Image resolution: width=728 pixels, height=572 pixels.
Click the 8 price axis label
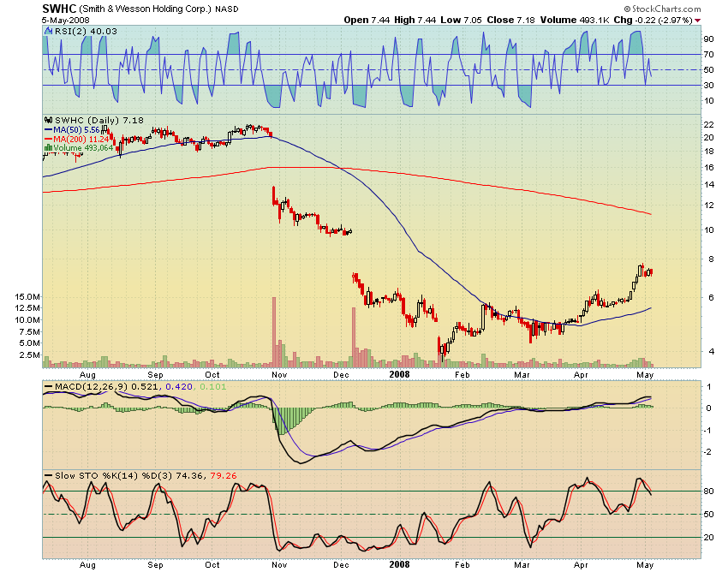click(710, 259)
